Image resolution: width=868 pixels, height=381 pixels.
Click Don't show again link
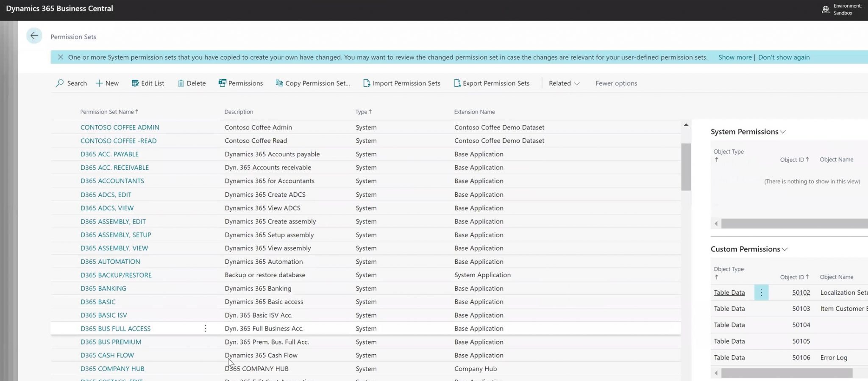point(784,57)
